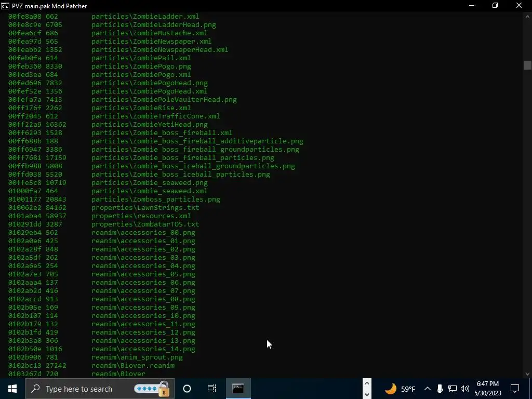532x399 pixels.
Task: Click the text properties\LawnStrings.txt
Action: coord(145,208)
